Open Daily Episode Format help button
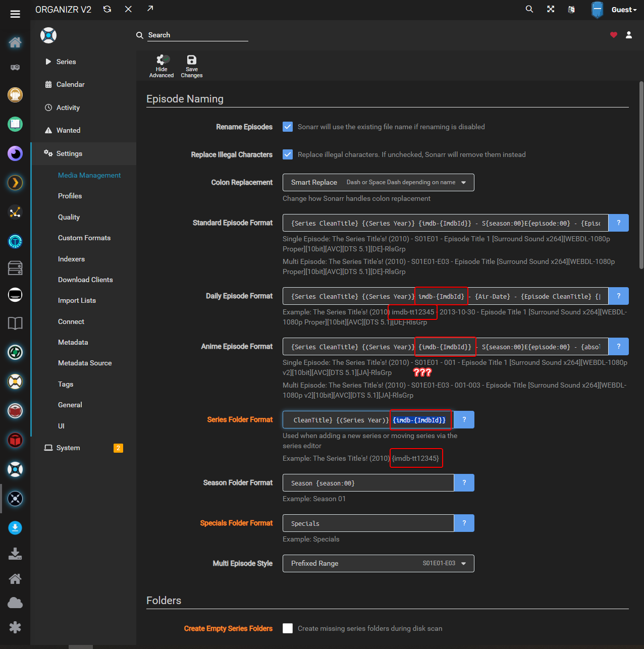 tap(618, 296)
